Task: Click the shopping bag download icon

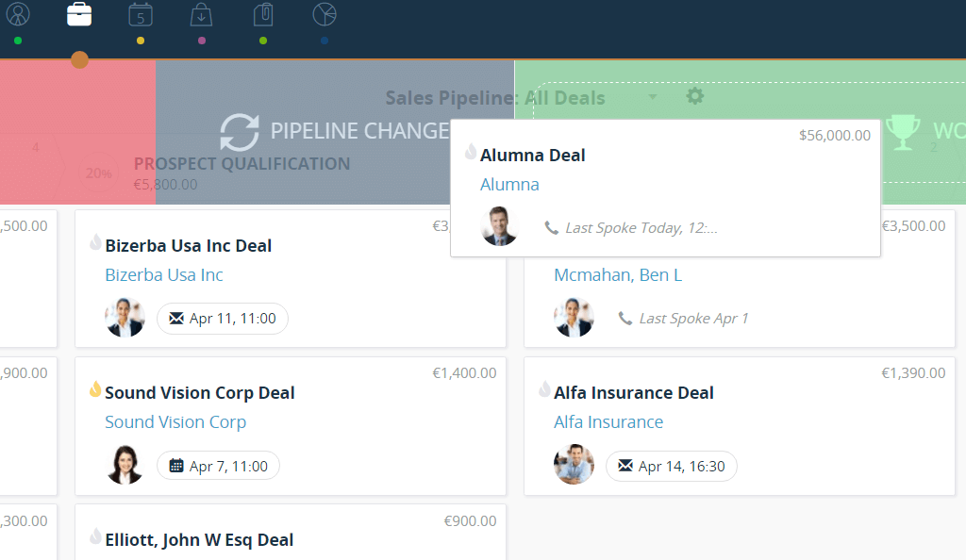Action: [x=201, y=15]
